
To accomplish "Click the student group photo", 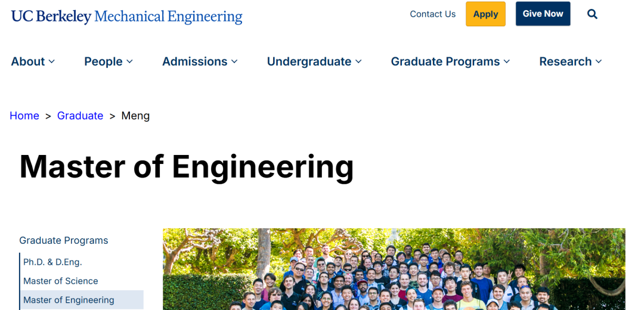I will (x=394, y=269).
